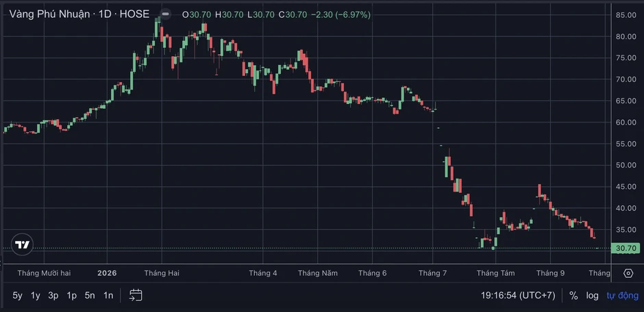Screen dimensions: 644x312
Task: Click the Tháng Mười hai axis label
Action: [x=44, y=273]
